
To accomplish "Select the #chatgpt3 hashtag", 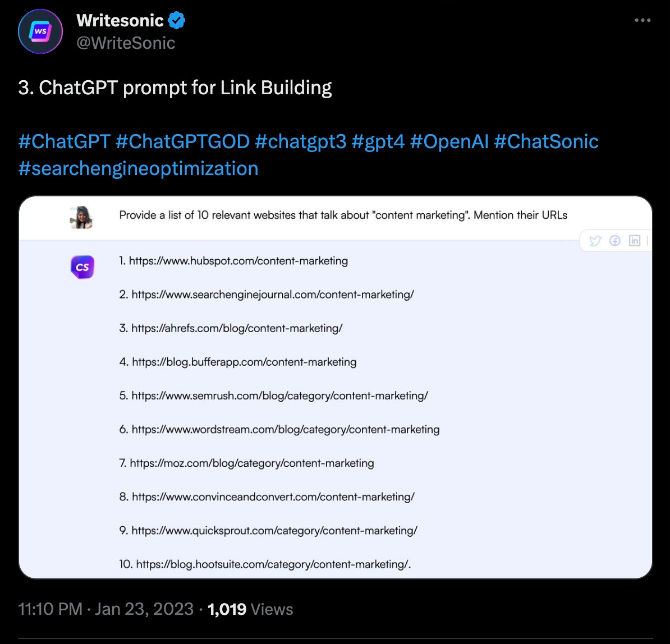I will coord(301,142).
